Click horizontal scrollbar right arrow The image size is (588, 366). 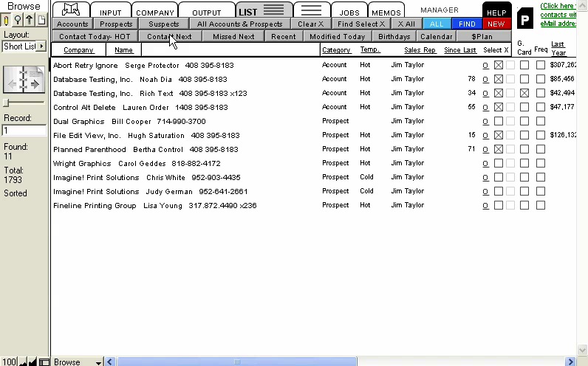[x=571, y=362]
